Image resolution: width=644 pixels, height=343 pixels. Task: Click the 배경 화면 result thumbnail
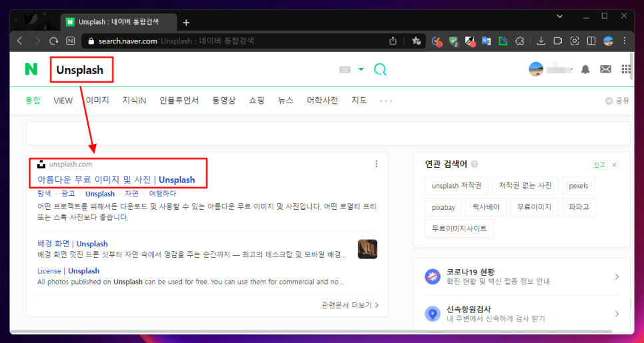(367, 249)
